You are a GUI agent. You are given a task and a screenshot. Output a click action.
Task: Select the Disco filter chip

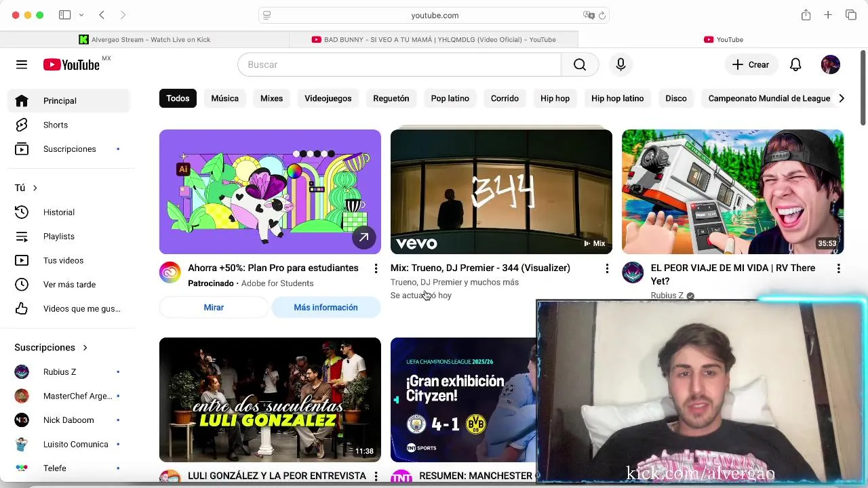coord(676,98)
